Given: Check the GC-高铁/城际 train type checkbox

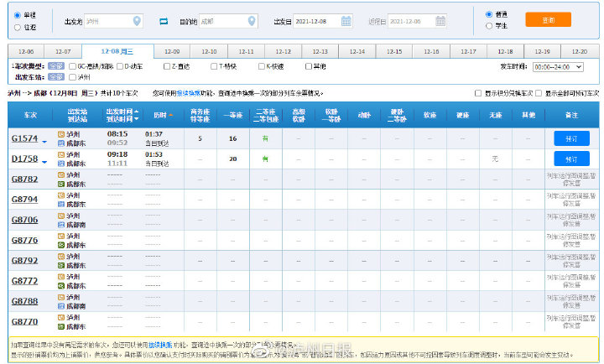Looking at the screenshot, I should point(71,65).
